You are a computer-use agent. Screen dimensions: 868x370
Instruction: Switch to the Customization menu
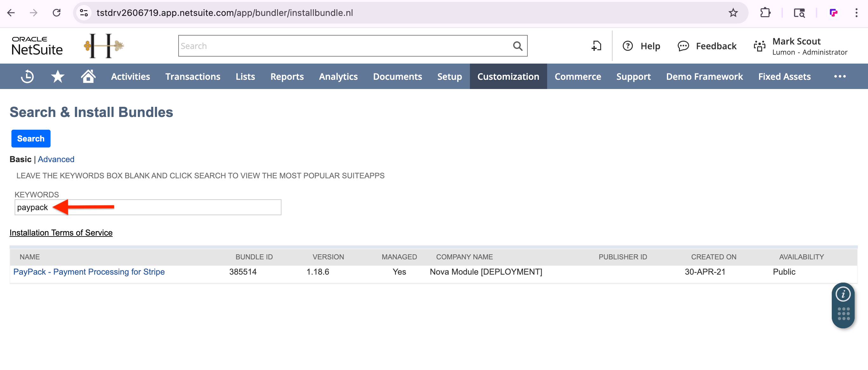tap(508, 76)
